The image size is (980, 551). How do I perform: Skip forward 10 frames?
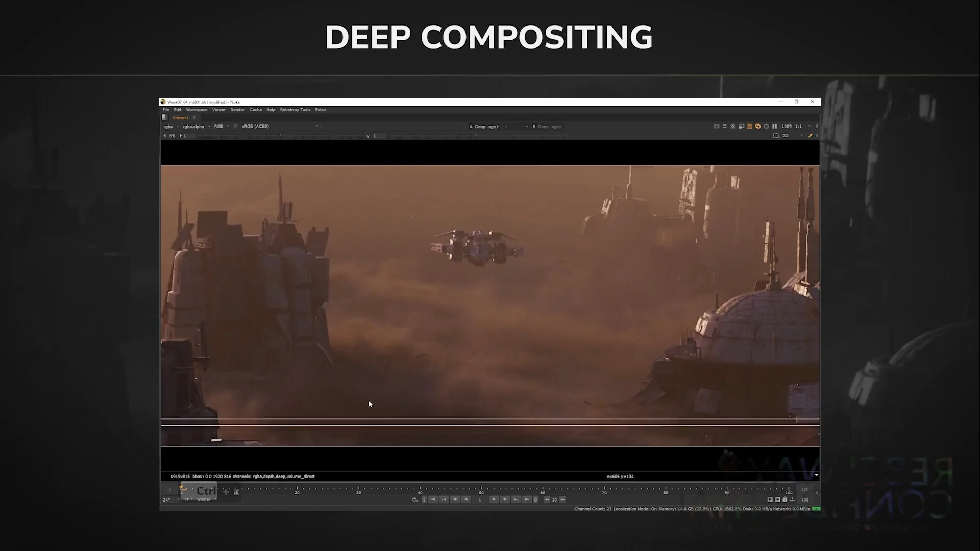pos(562,500)
